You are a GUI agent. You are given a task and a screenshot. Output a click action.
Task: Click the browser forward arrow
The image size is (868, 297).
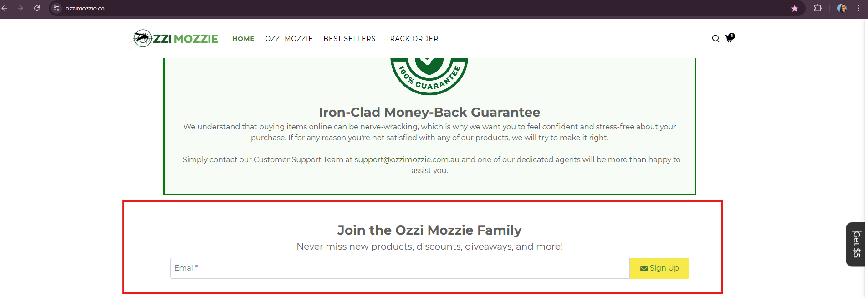(20, 8)
